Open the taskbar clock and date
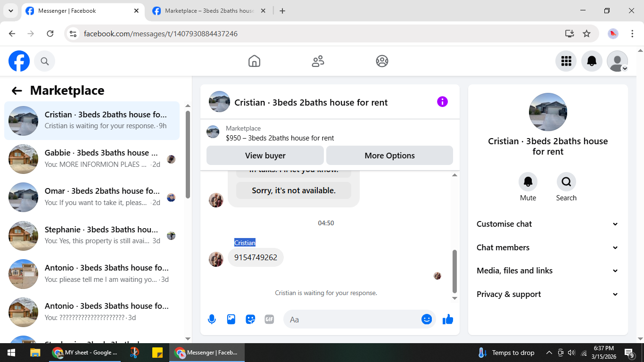The height and width of the screenshot is (362, 644). [x=603, y=353]
